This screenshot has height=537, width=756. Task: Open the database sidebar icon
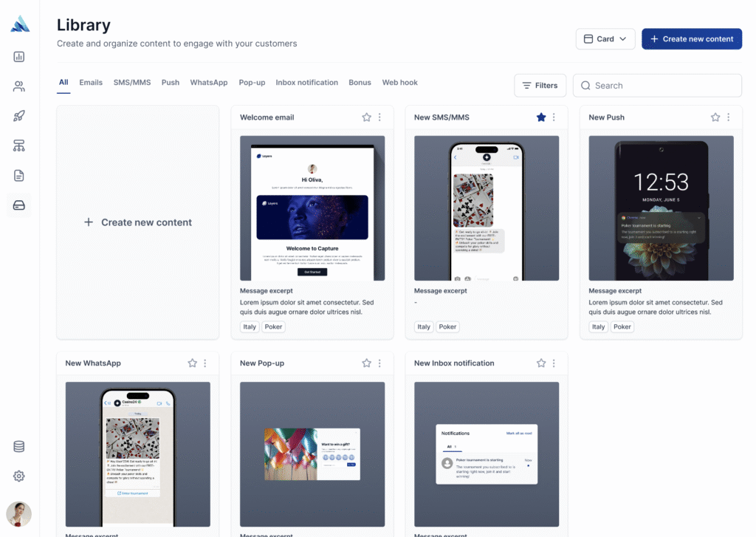[x=18, y=447]
